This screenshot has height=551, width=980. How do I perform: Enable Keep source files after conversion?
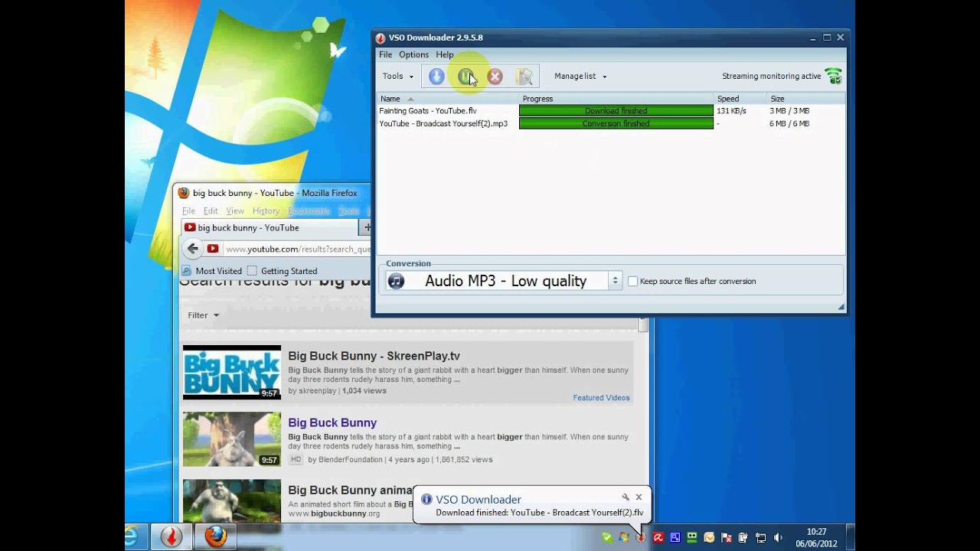click(x=632, y=281)
